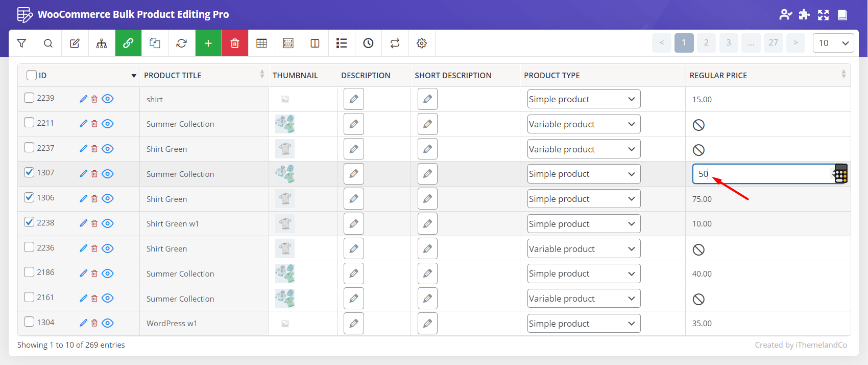
Task: Uncheck the checkbox for product 1307
Action: tap(30, 172)
